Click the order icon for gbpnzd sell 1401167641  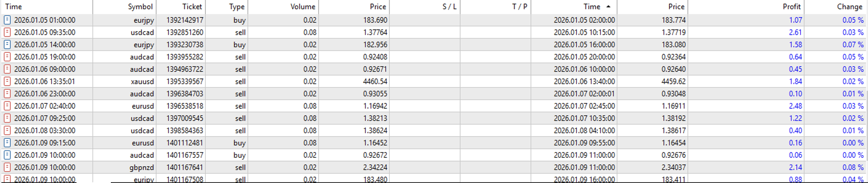click(x=7, y=168)
